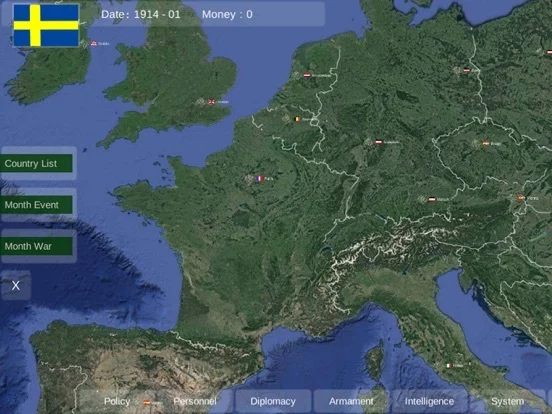Click the Swedish flag in the top corner
The width and height of the screenshot is (552, 414).
[x=46, y=25]
